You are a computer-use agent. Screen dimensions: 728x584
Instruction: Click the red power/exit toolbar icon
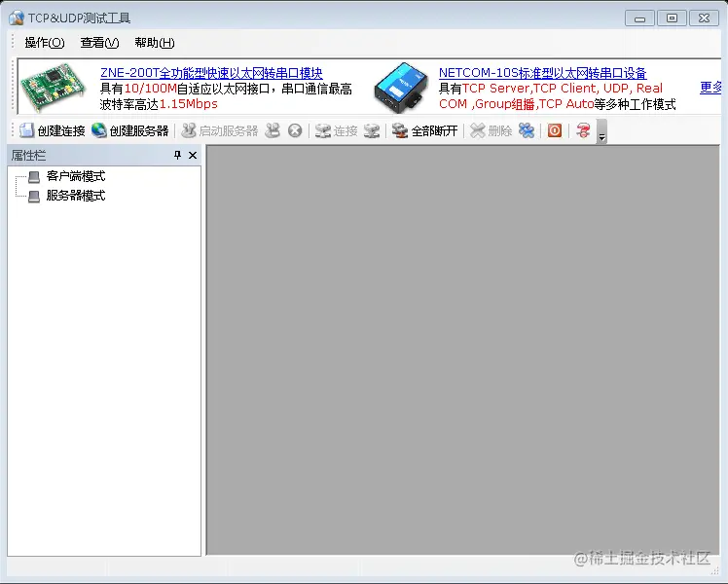coord(555,130)
